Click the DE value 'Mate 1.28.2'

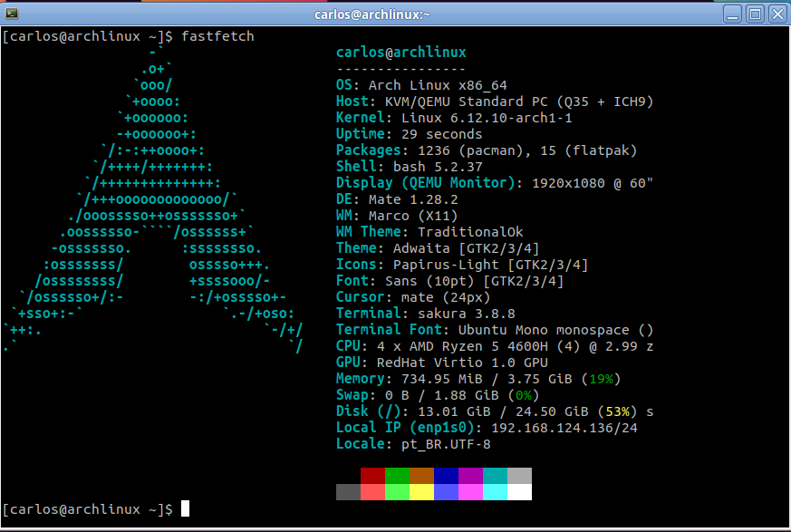tap(414, 199)
